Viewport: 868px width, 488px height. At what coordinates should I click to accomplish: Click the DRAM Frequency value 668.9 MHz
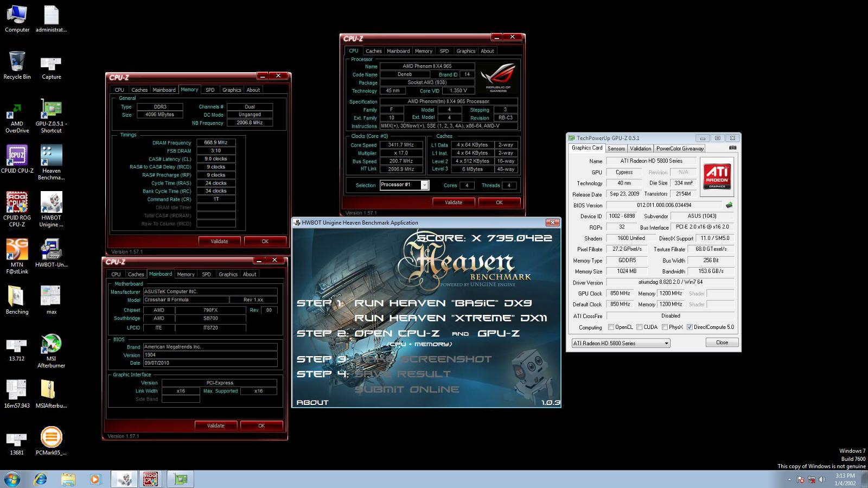tap(216, 143)
